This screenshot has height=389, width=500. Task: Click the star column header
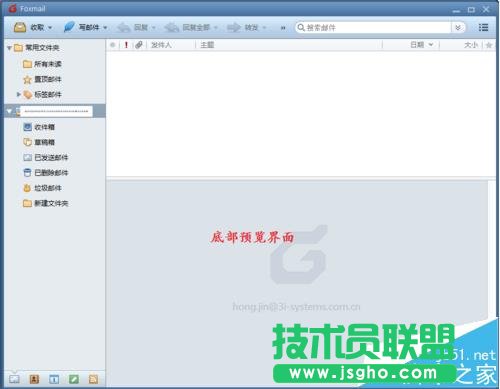click(489, 45)
